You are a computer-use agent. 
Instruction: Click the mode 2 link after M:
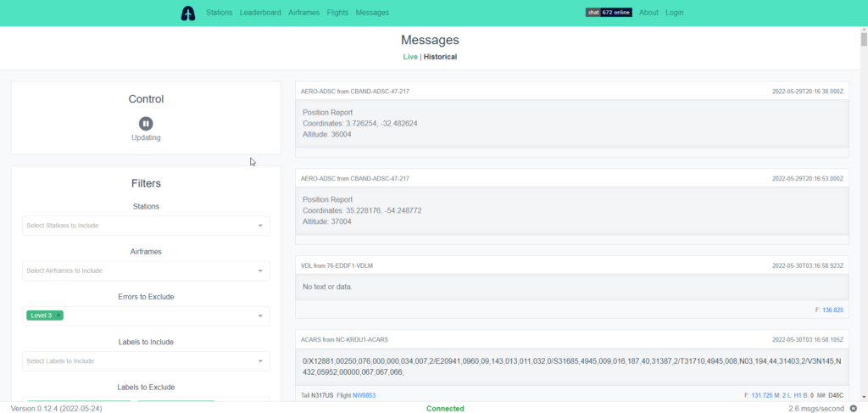(784, 395)
